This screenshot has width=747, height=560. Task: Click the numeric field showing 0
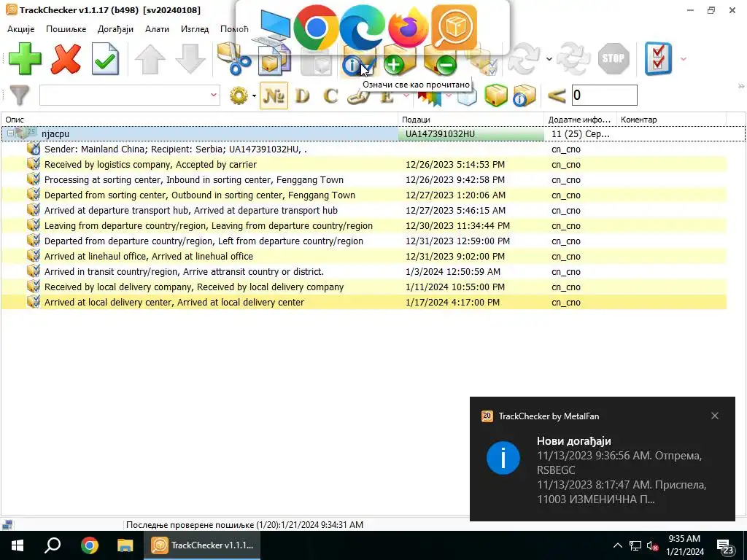604,96
